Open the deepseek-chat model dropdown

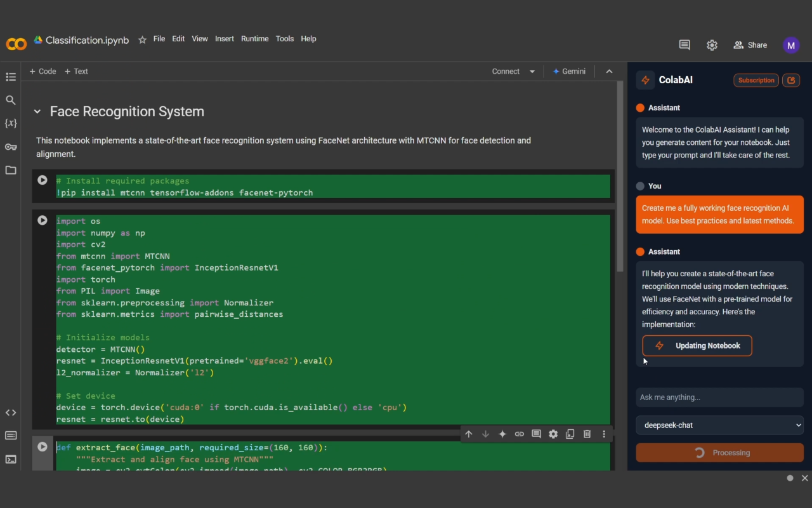(719, 425)
